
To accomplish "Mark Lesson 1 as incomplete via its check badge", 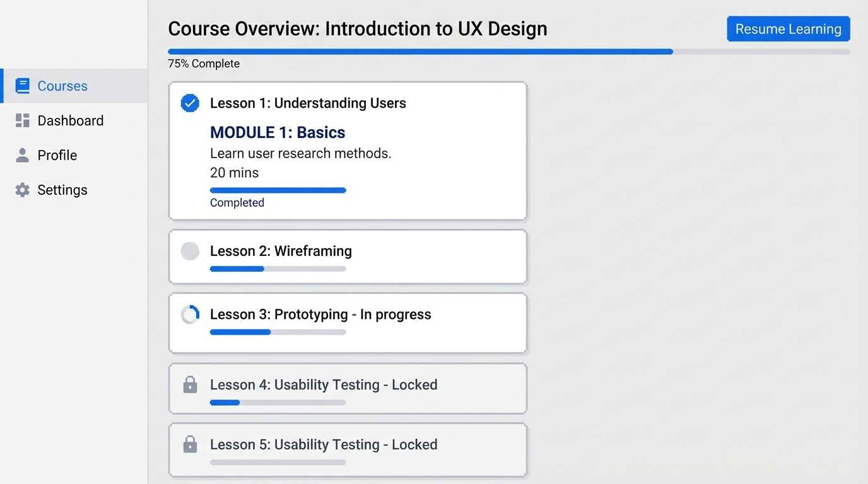I will (189, 103).
